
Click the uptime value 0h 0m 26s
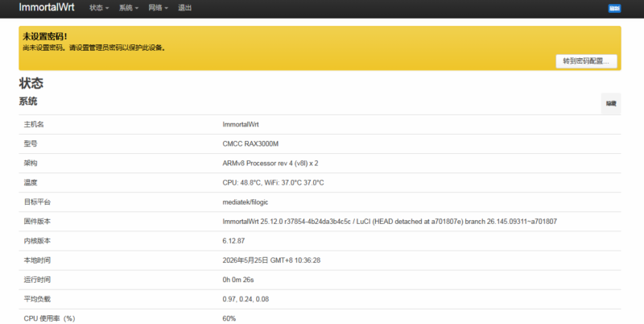click(238, 280)
